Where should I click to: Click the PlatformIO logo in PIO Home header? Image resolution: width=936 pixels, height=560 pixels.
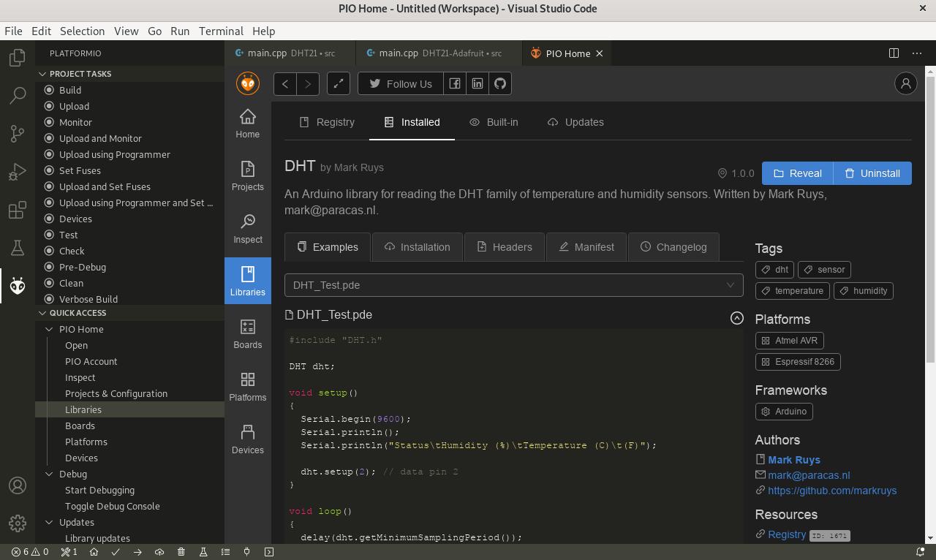click(248, 83)
